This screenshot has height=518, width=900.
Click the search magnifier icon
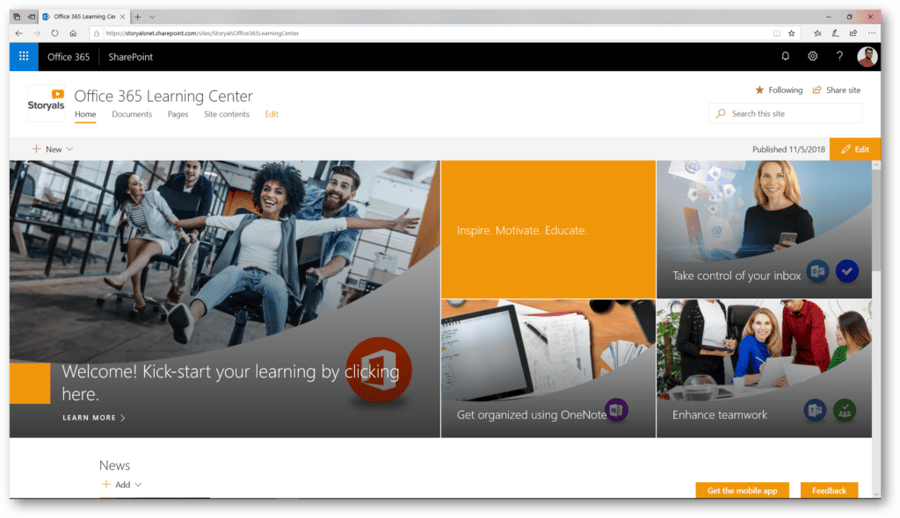point(721,114)
